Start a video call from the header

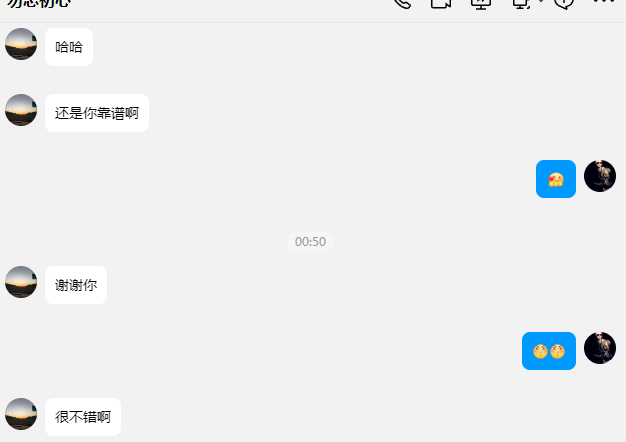[x=441, y=3]
